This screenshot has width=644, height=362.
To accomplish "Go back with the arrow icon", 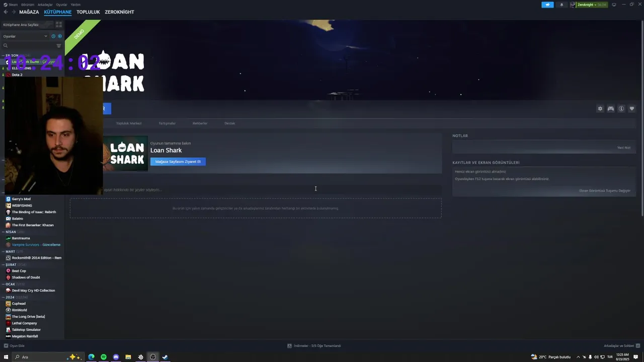I will [6, 12].
